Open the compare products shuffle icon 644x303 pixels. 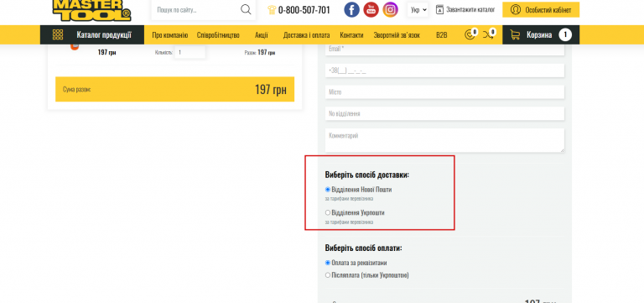[x=489, y=34]
